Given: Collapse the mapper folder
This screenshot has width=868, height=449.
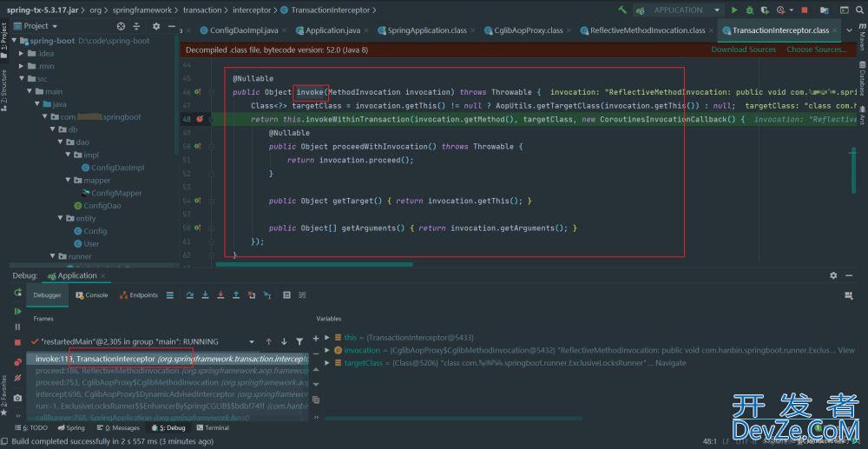Looking at the screenshot, I should (68, 181).
